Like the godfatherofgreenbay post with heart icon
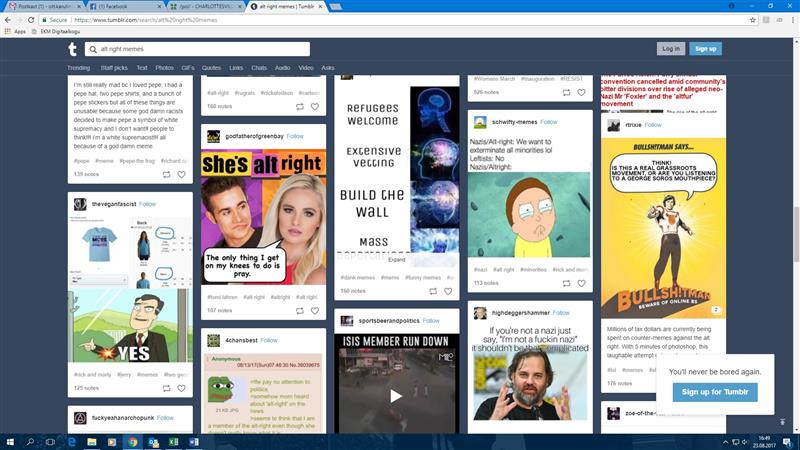Screen dimensions: 800x450 (x=314, y=311)
